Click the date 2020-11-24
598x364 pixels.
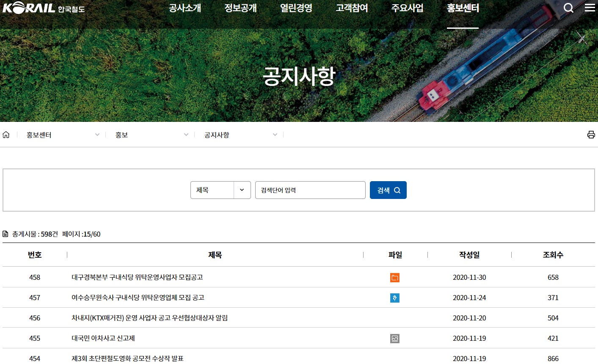[x=469, y=298]
